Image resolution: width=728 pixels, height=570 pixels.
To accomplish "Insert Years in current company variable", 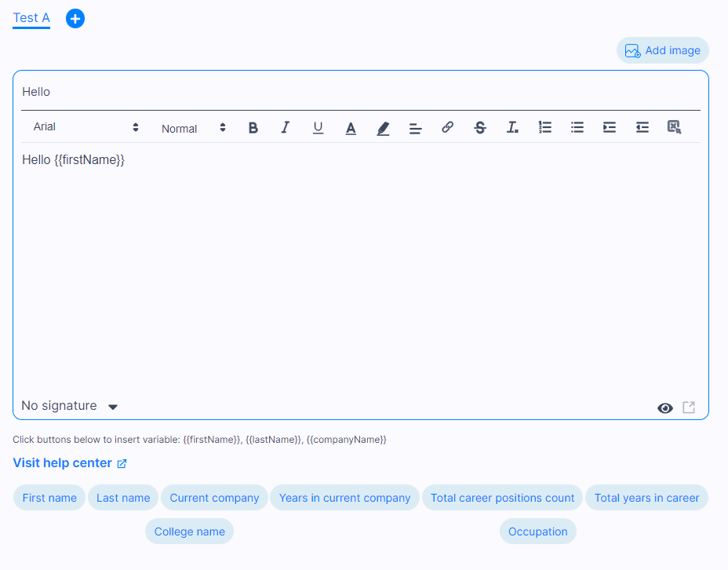I will click(x=344, y=498).
